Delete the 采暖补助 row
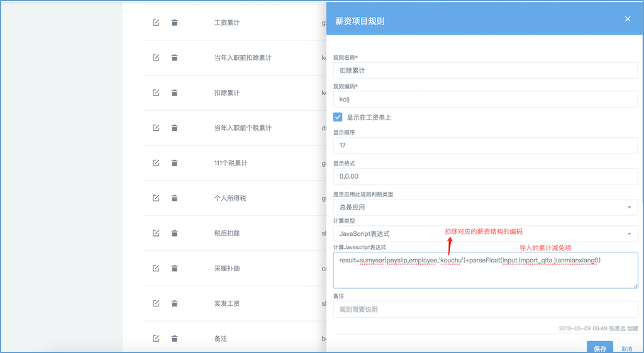Viewport: 644px width, 353px height. (175, 268)
